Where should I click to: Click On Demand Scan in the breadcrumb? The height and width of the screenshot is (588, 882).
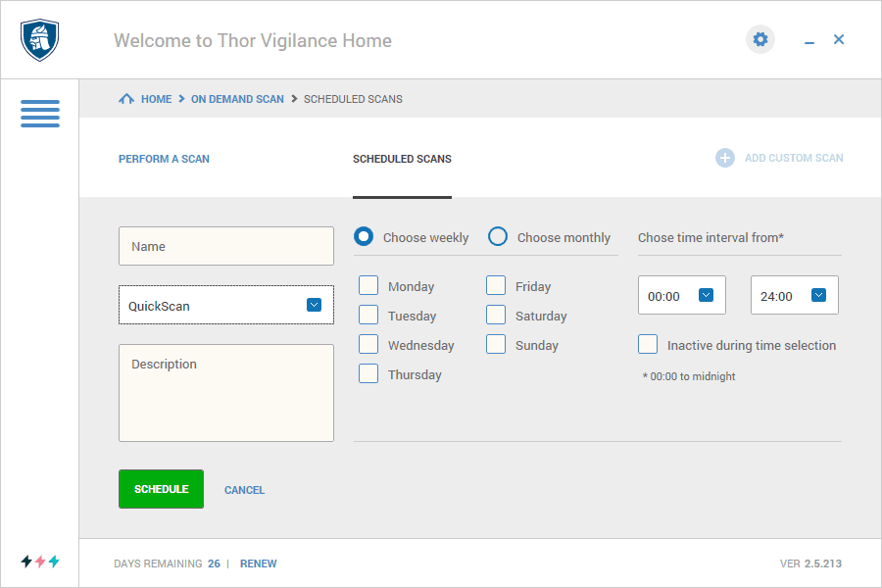point(237,98)
